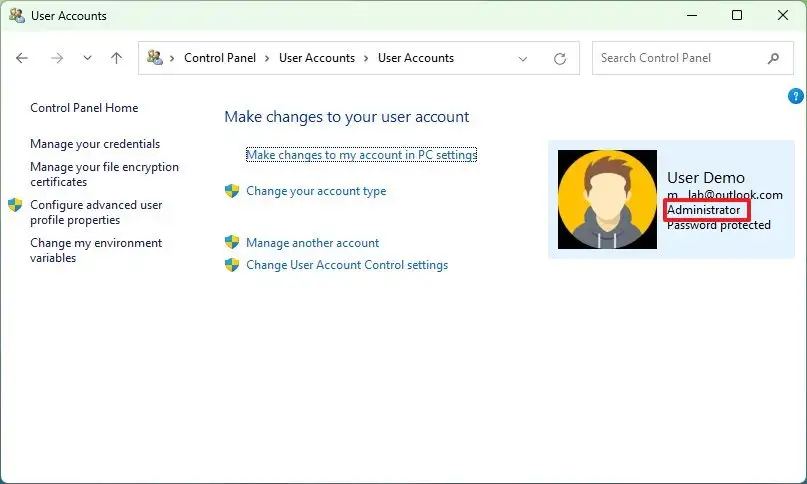Image resolution: width=807 pixels, height=484 pixels.
Task: Expand chevron after Control Panel breadcrumb
Action: point(267,58)
